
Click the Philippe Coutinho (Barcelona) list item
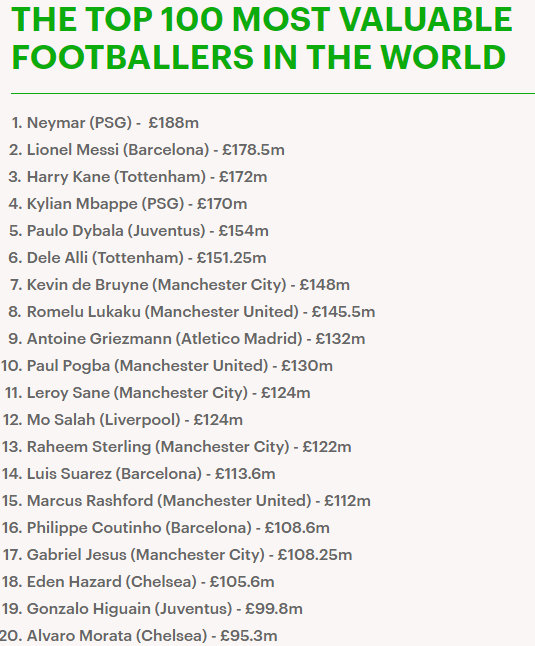pos(166,528)
